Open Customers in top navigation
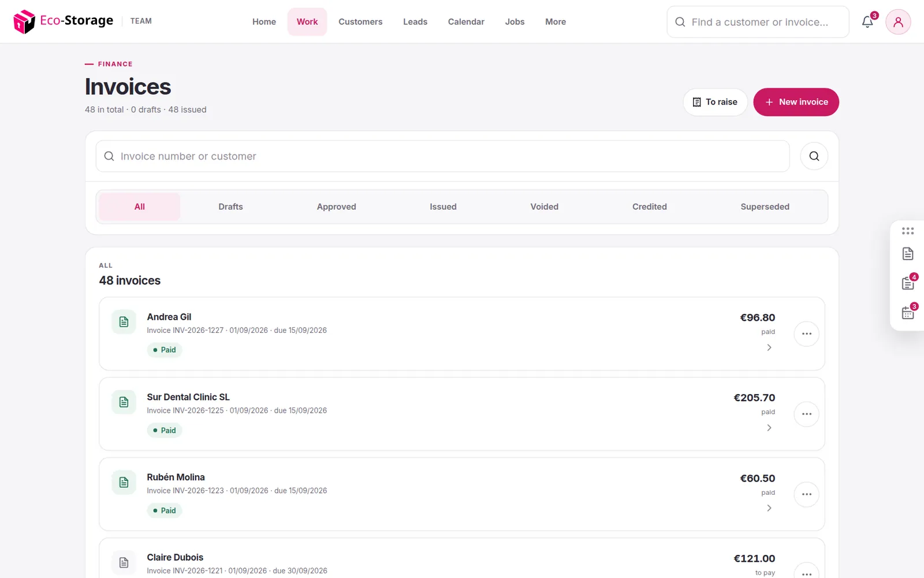The height and width of the screenshot is (578, 924). click(x=360, y=22)
